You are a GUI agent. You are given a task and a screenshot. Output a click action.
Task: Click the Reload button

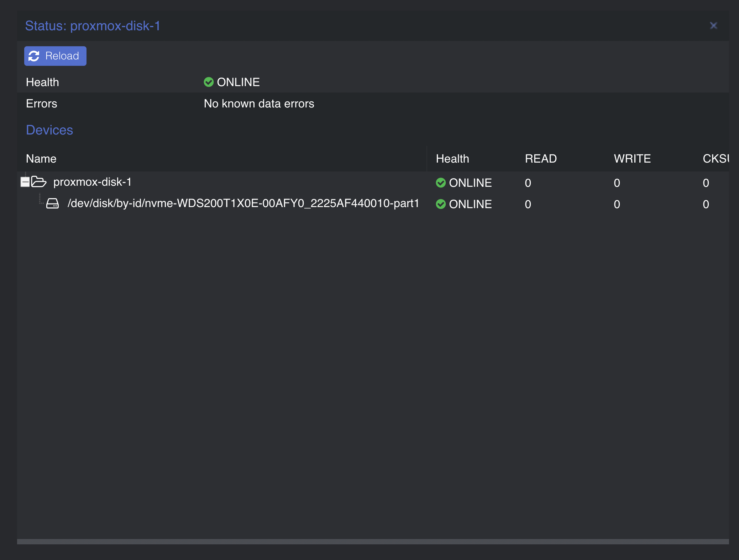click(55, 56)
